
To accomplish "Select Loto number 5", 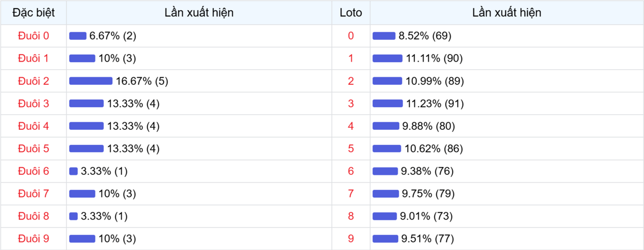I will point(351,149).
